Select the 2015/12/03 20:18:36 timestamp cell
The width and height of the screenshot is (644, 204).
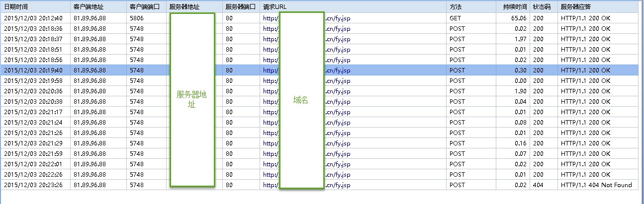coord(33,28)
